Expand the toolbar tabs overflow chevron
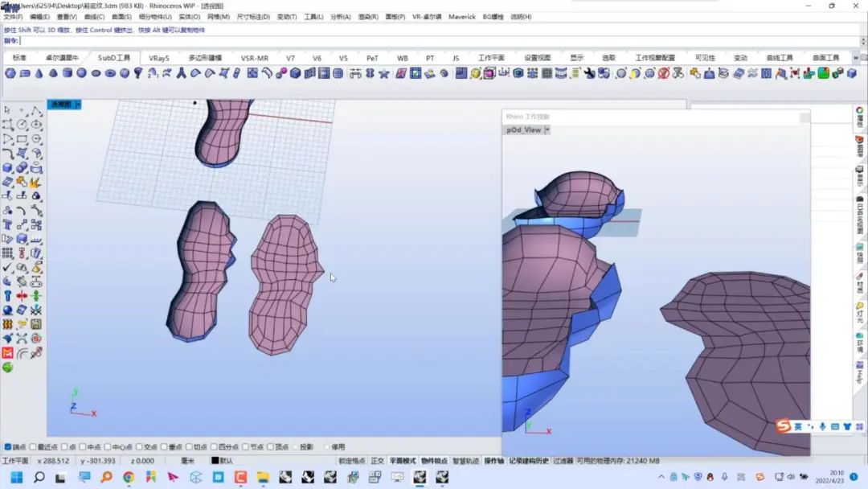Image resolution: width=868 pixels, height=489 pixels. click(x=856, y=58)
